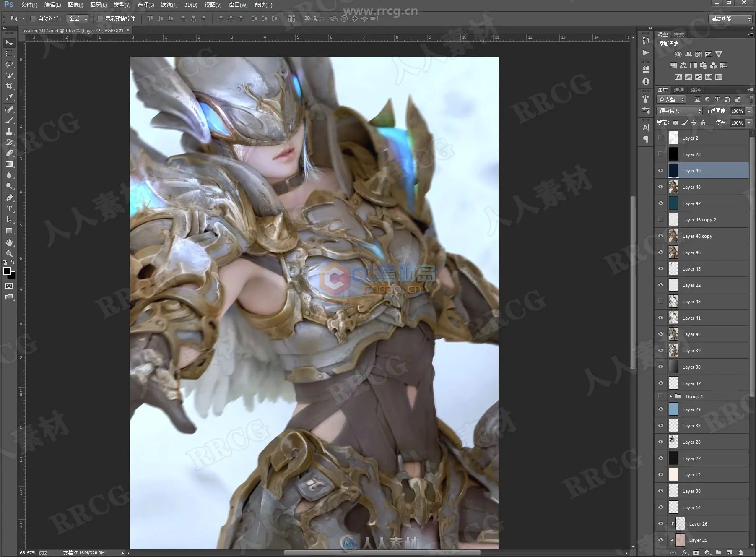Select the Quick Selection tool

coord(9,75)
